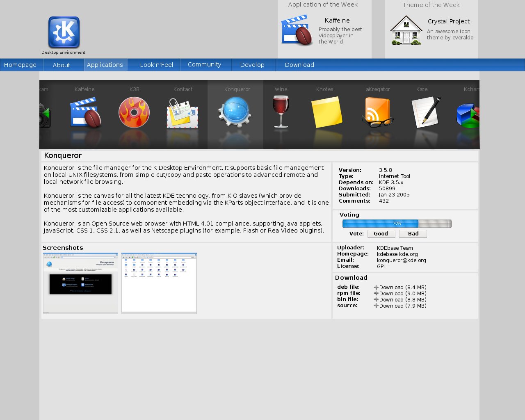Click the Konqueror page heading
This screenshot has height=420, width=525.
coord(63,155)
